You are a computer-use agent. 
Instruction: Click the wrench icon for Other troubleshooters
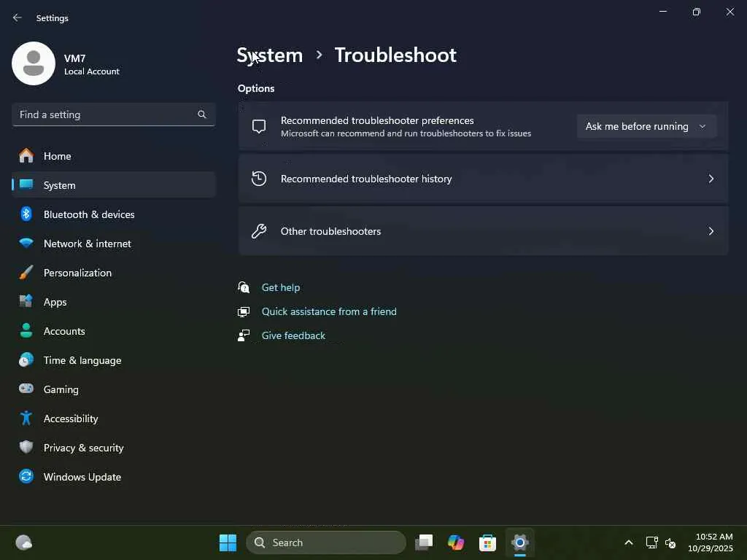[x=259, y=231]
